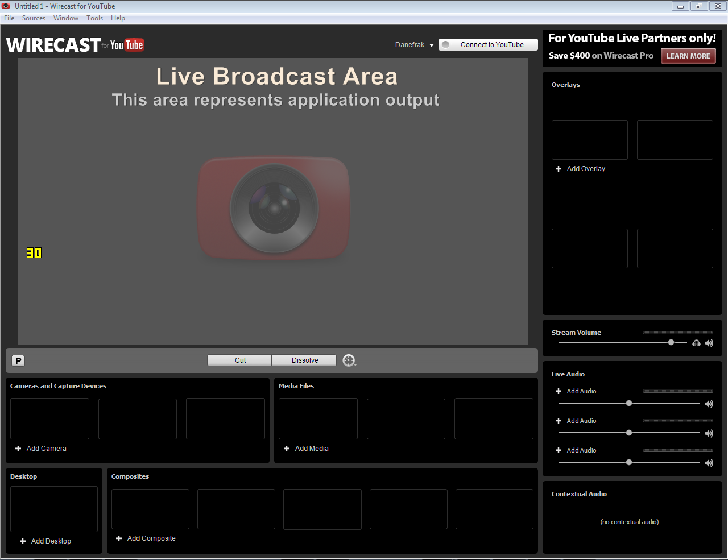Click the "Contextual Audio" heading
This screenshot has width=728, height=560.
[579, 494]
